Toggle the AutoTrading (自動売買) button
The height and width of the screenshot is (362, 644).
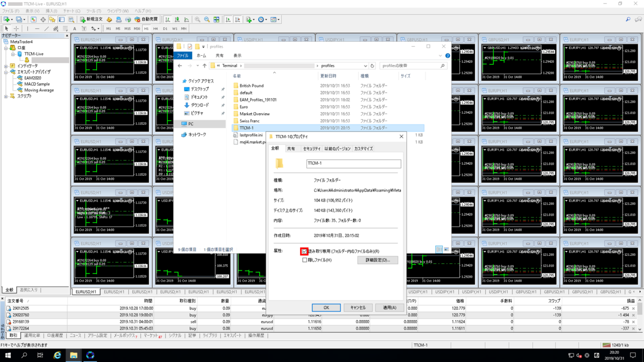146,19
